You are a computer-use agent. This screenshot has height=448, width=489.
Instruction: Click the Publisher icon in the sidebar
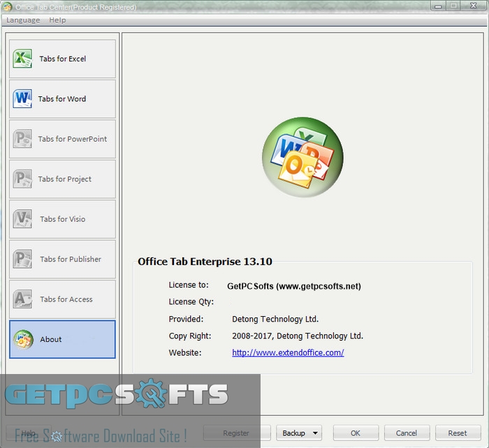[x=22, y=259]
